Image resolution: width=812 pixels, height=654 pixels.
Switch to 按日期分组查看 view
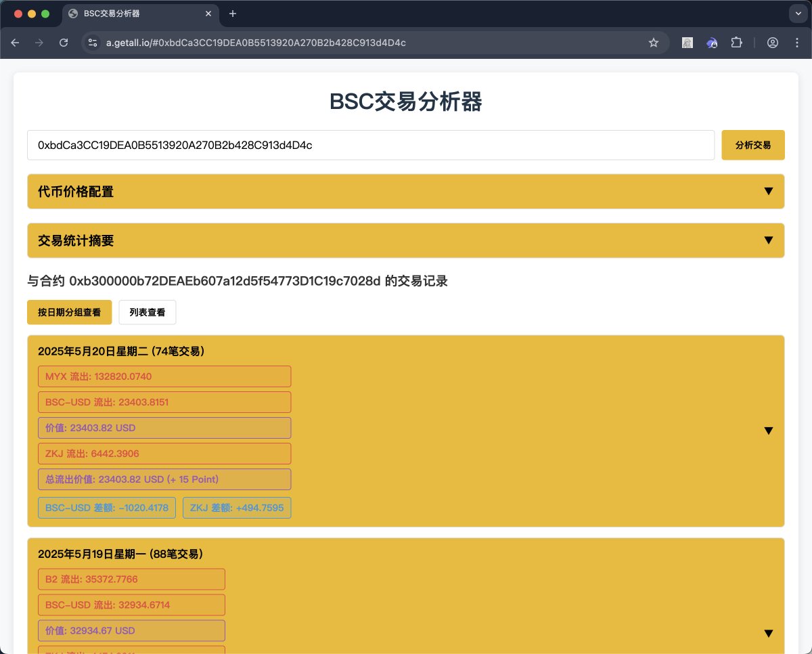69,312
